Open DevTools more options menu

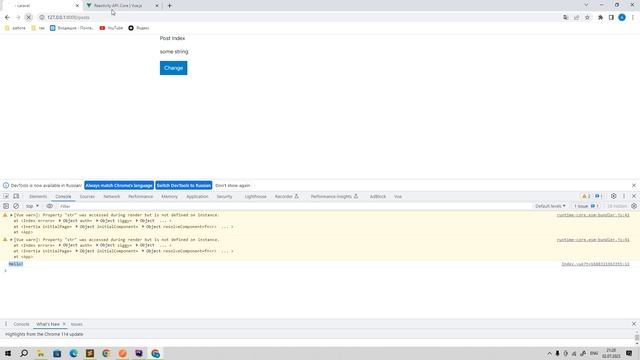[624, 196]
